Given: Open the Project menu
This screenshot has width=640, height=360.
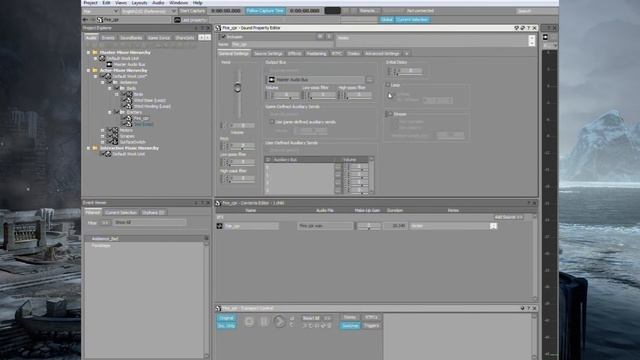Looking at the screenshot, I should [x=90, y=2].
